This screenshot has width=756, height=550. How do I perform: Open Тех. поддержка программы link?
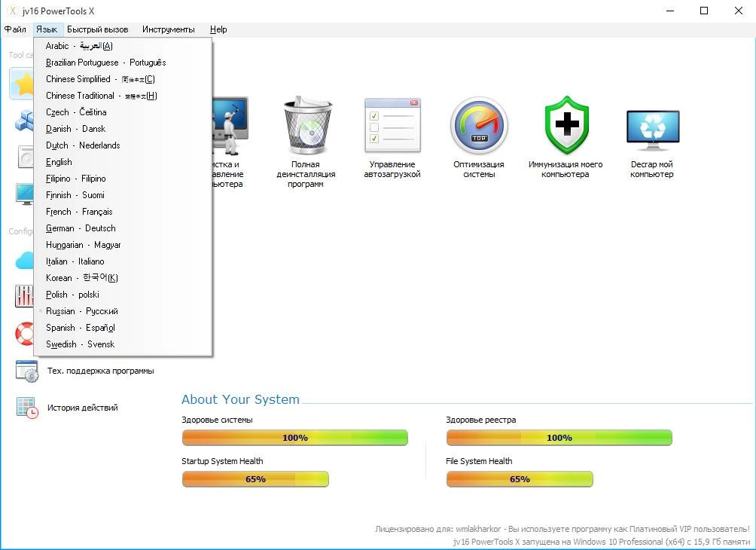click(100, 371)
